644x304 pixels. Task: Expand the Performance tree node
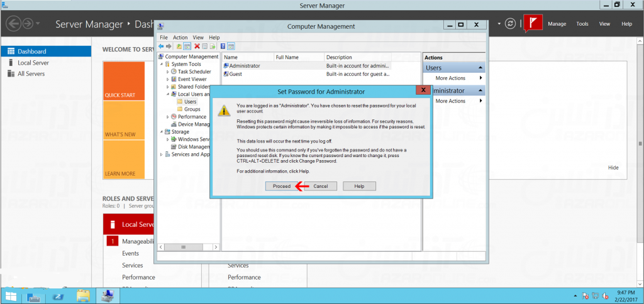[x=167, y=117]
